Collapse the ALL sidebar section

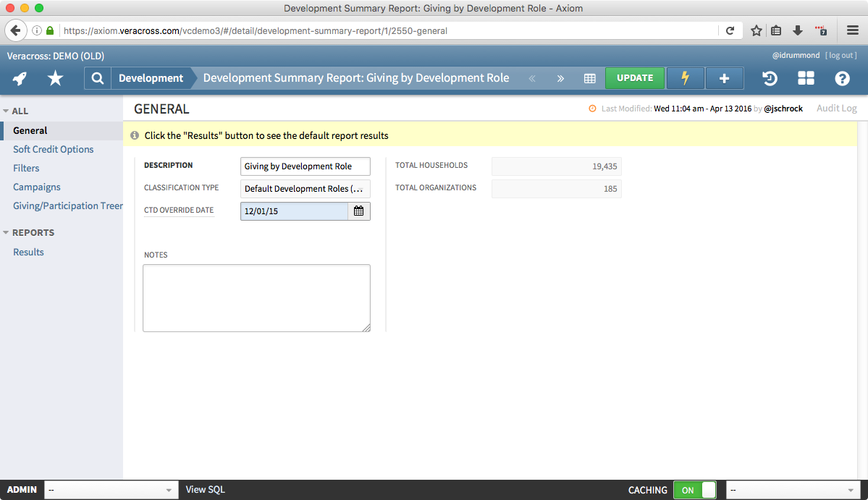click(x=7, y=111)
